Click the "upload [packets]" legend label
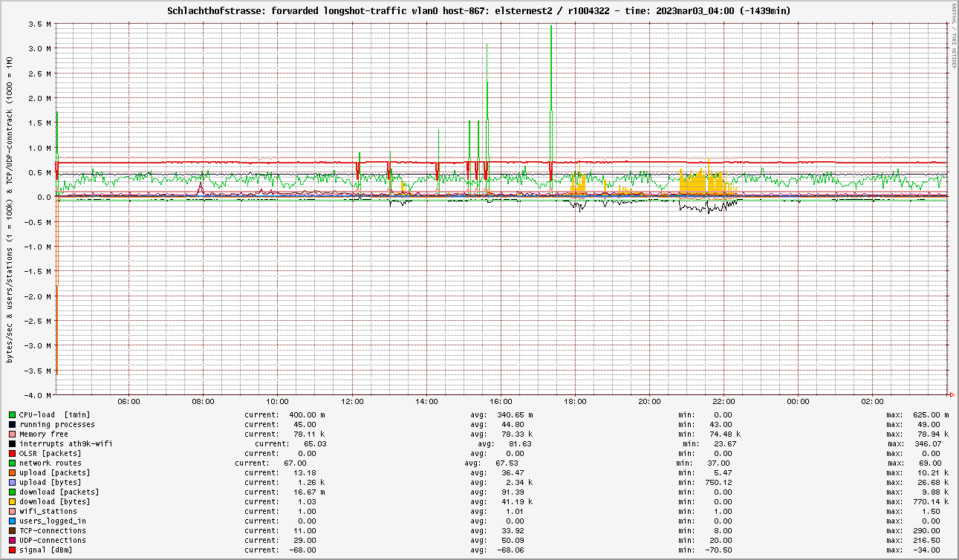Screen dimensions: 959x560 (55, 472)
